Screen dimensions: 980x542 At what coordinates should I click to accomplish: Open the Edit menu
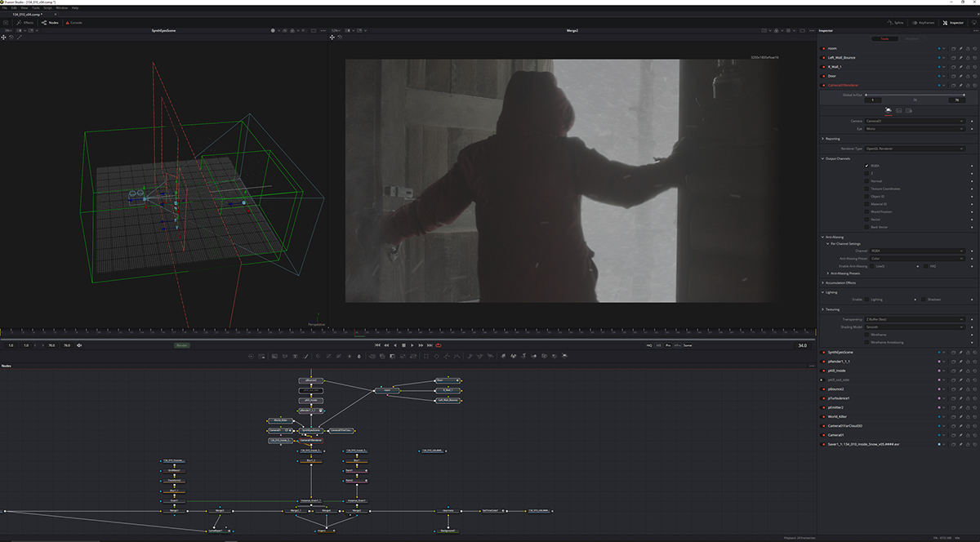[15, 8]
